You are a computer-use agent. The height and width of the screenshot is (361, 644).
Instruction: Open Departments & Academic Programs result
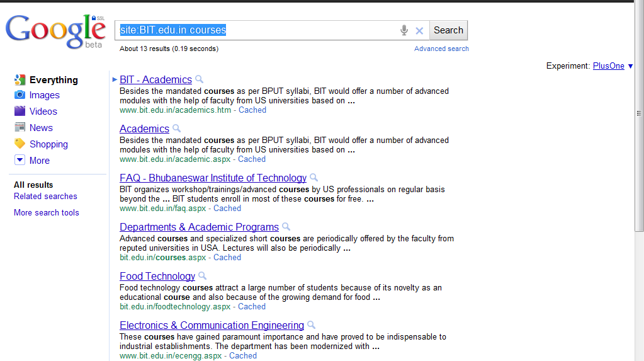[x=199, y=227]
